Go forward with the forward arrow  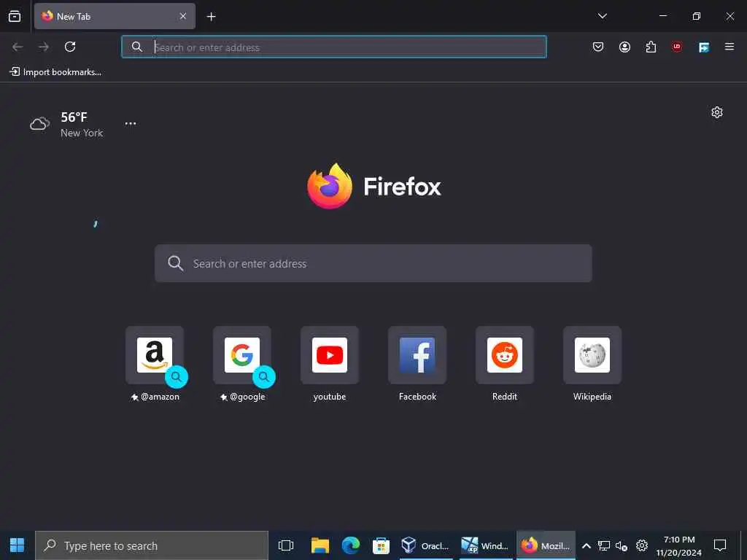tap(44, 47)
